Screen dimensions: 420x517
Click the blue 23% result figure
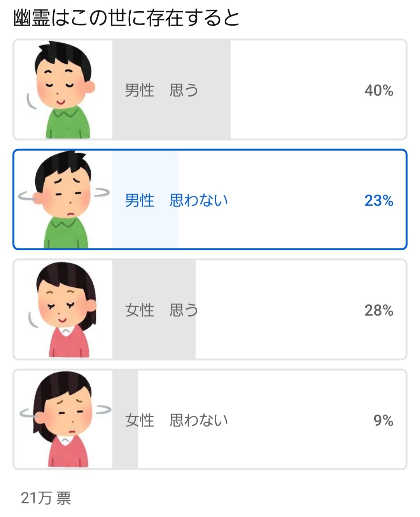pyautogui.click(x=378, y=200)
